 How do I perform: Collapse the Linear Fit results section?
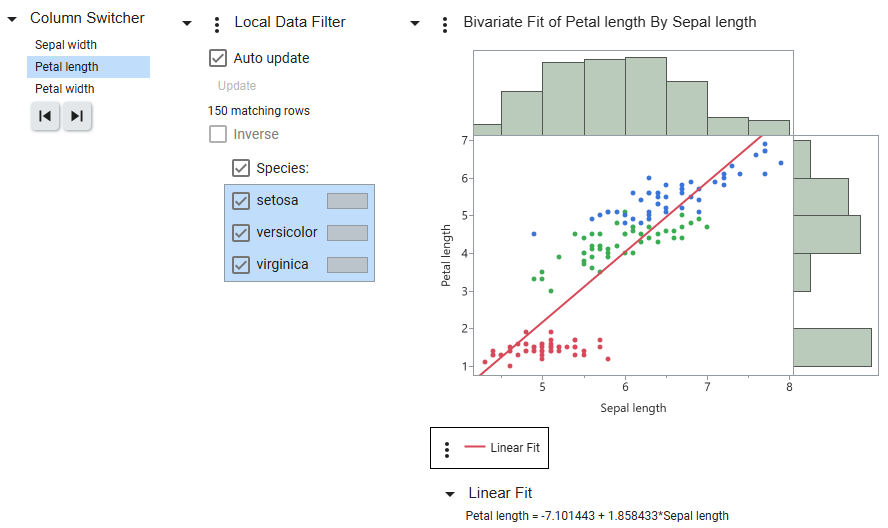449,494
